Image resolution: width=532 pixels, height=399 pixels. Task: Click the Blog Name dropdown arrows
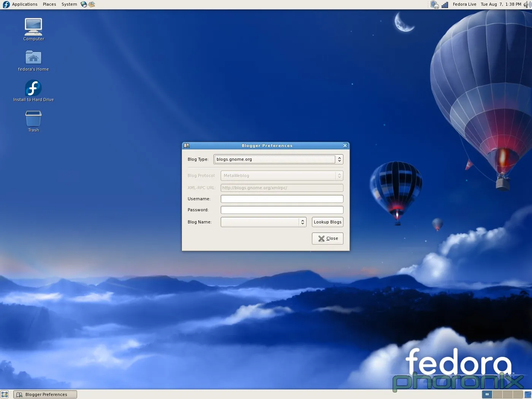pyautogui.click(x=302, y=222)
